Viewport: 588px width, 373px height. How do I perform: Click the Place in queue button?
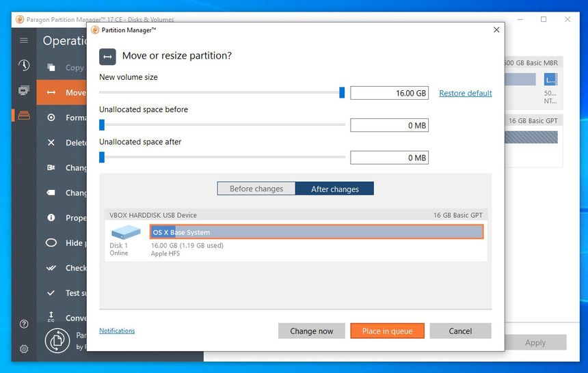coord(387,331)
